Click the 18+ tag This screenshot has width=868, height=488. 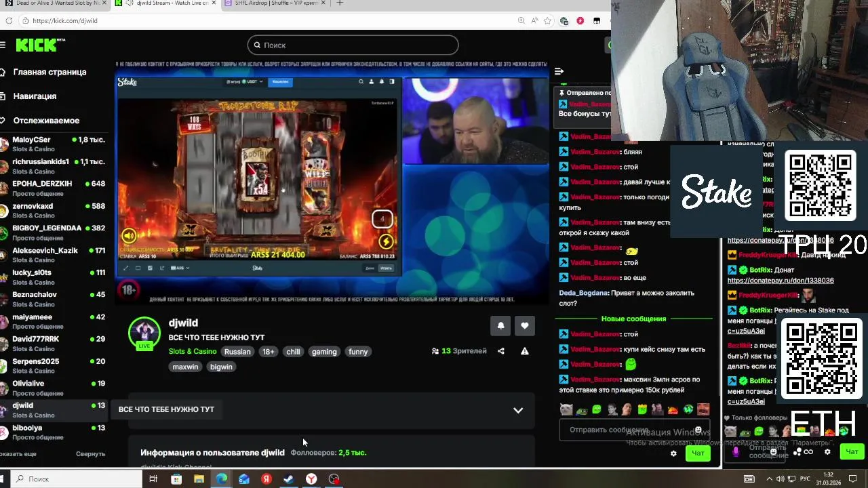click(x=269, y=352)
